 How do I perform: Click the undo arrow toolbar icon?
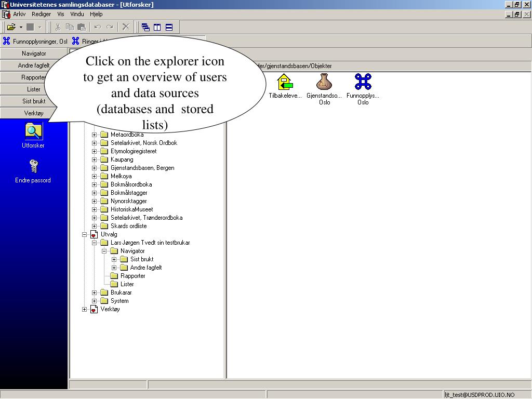(98, 27)
